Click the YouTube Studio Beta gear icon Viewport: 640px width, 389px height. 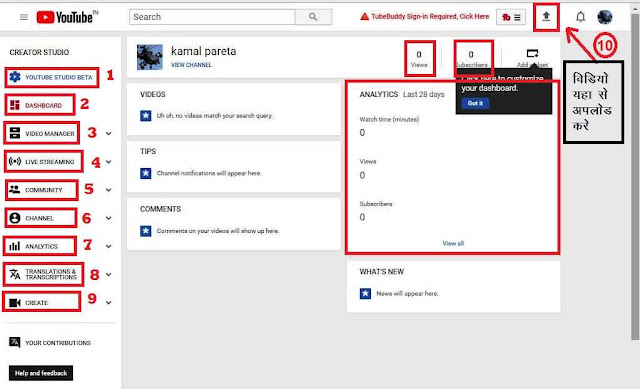pos(15,77)
